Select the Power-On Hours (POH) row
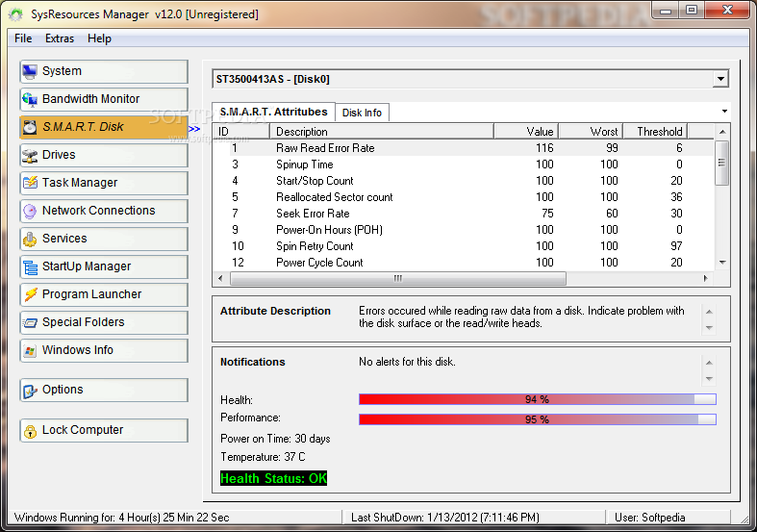The height and width of the screenshot is (532, 757). (x=464, y=230)
